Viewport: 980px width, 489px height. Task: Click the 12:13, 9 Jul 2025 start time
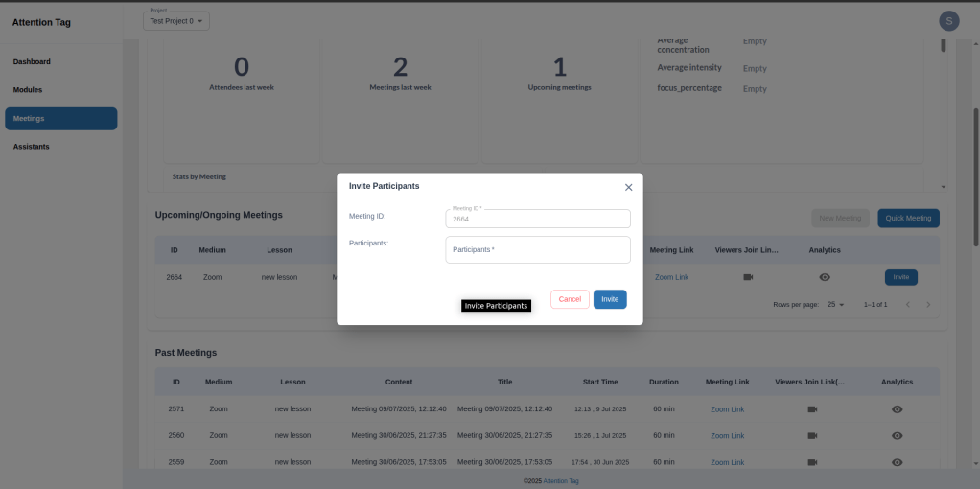click(600, 409)
